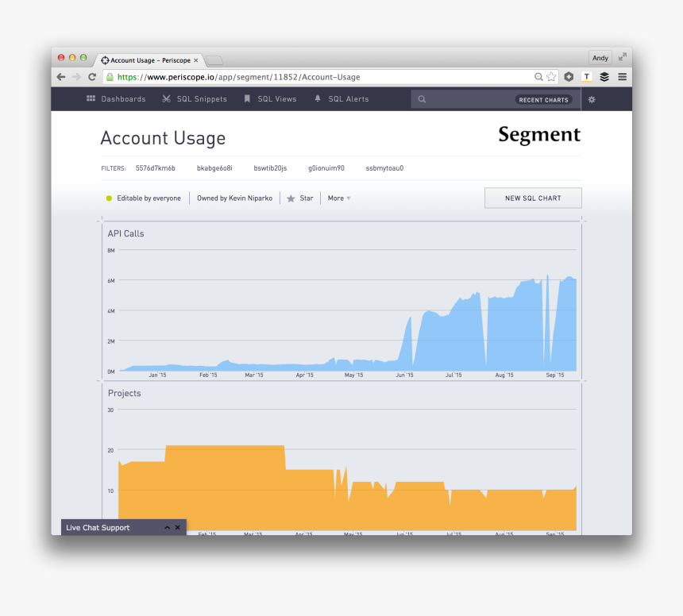This screenshot has height=616, width=683.
Task: Open a new browser tab
Action: 214,60
